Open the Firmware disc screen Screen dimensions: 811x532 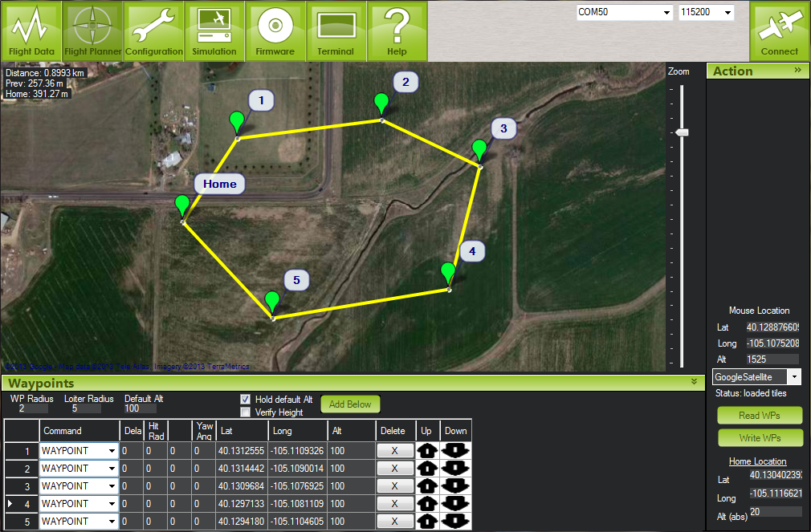275,31
